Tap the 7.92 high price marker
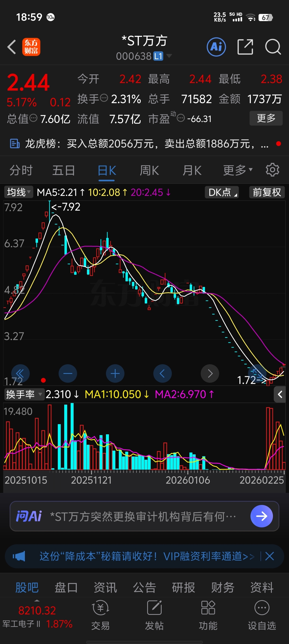The height and width of the screenshot is (644, 289). (x=66, y=207)
